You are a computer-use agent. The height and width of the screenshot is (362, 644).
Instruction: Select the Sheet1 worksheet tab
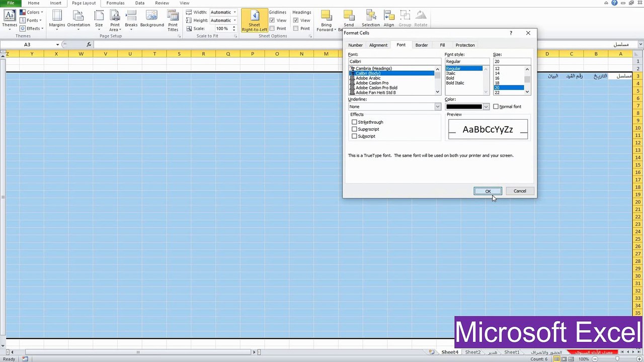coord(512,352)
